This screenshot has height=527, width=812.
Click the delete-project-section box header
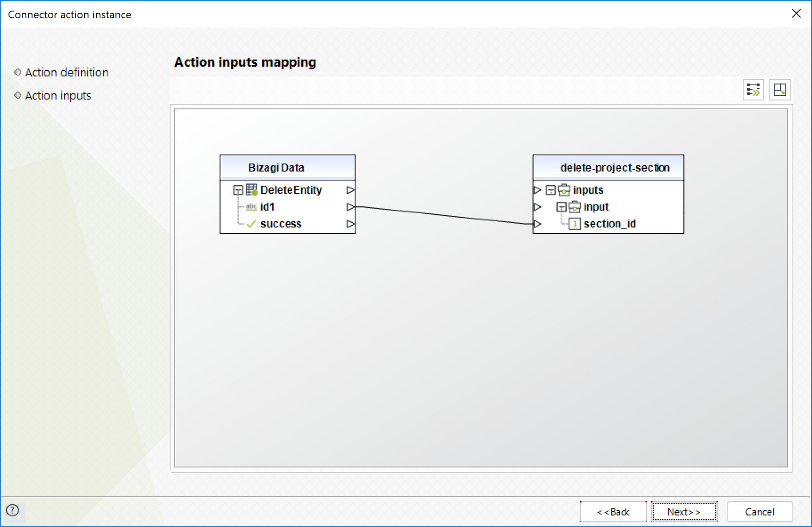click(608, 168)
